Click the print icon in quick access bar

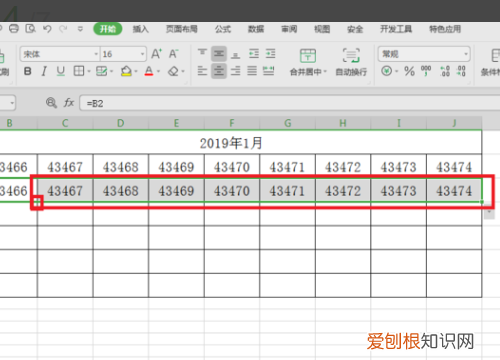click(x=14, y=29)
